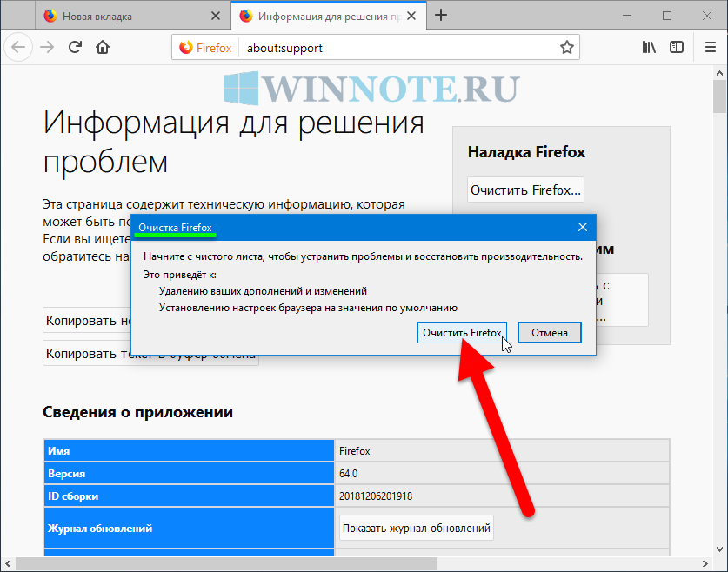Click the 'Firefox' value in the Имя row
Screen dimensions: 728x572
click(355, 451)
